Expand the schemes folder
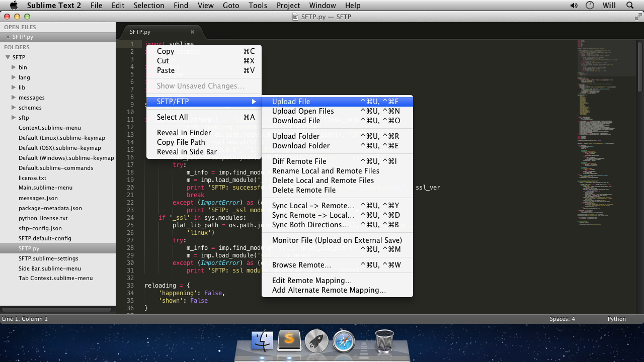This screenshot has width=644, height=362. [14, 108]
